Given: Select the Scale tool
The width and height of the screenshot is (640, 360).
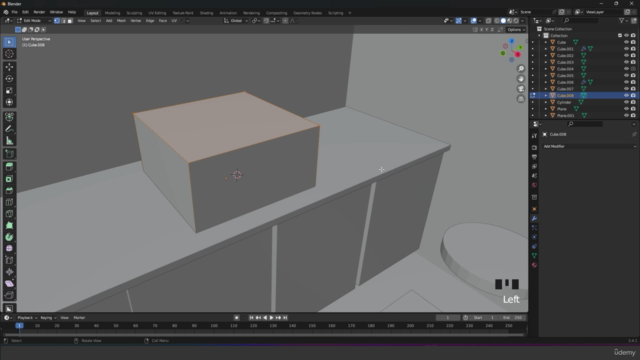Looking at the screenshot, I should [x=9, y=91].
